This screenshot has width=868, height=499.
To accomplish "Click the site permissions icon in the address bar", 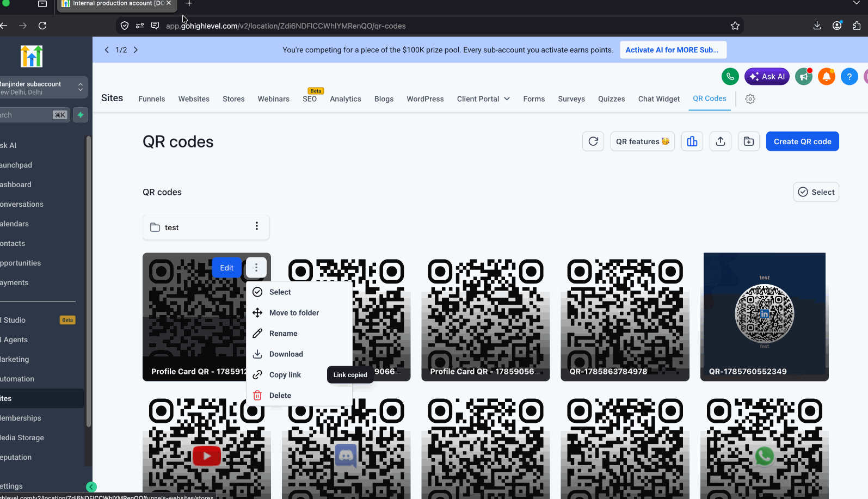I will click(x=140, y=26).
